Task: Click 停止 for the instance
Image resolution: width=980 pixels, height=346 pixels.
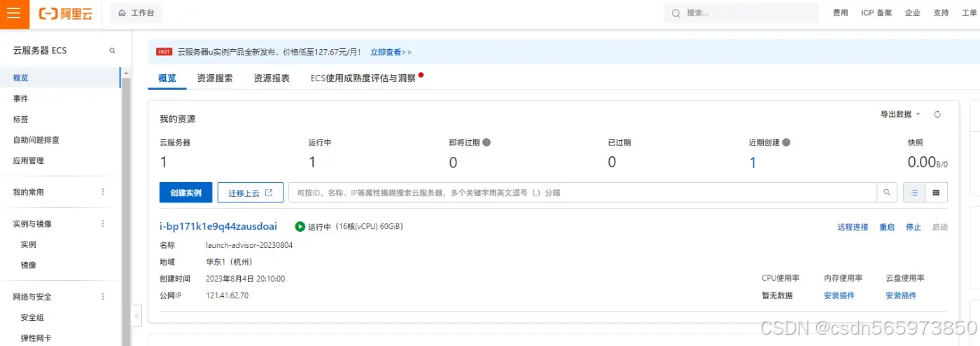Action: point(913,227)
